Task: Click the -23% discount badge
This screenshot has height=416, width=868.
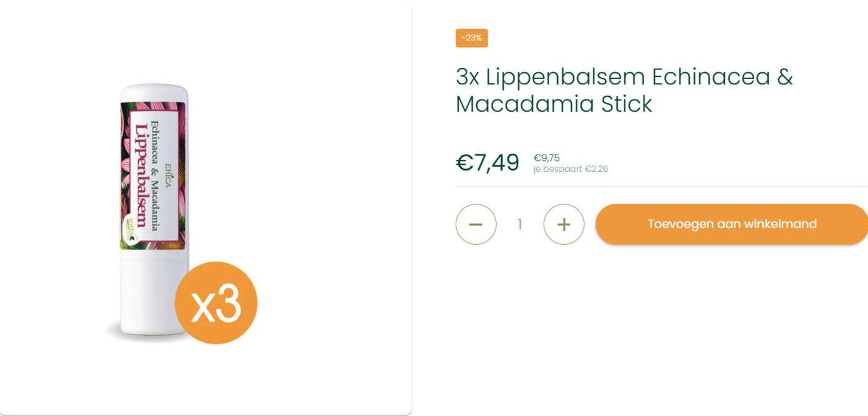Action: point(472,38)
